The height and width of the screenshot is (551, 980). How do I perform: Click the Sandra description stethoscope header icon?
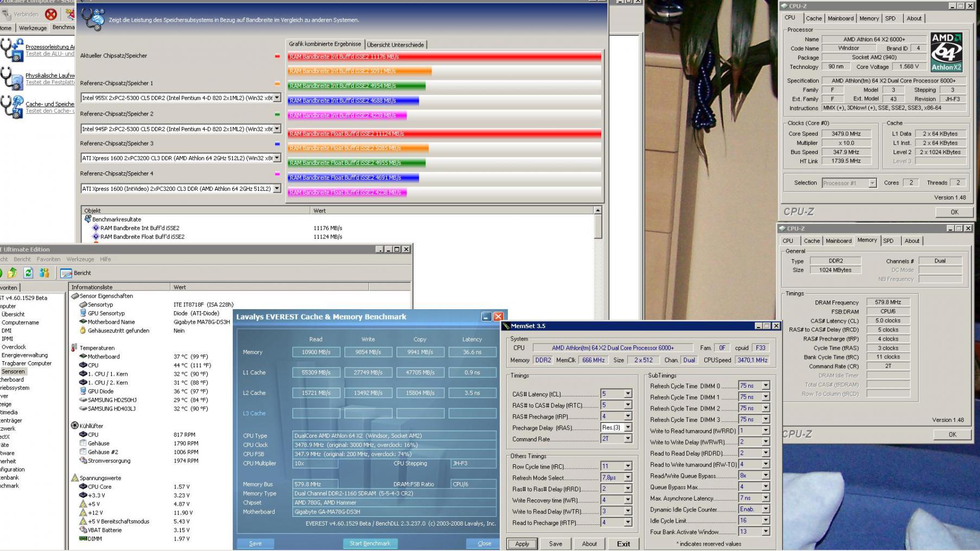point(93,19)
